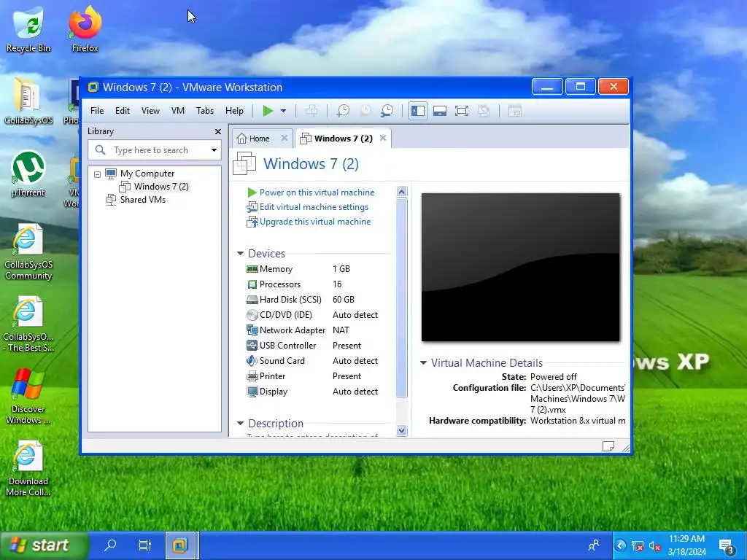Click the scroll down arrow of devices pane
This screenshot has width=747, height=560.
402,430
